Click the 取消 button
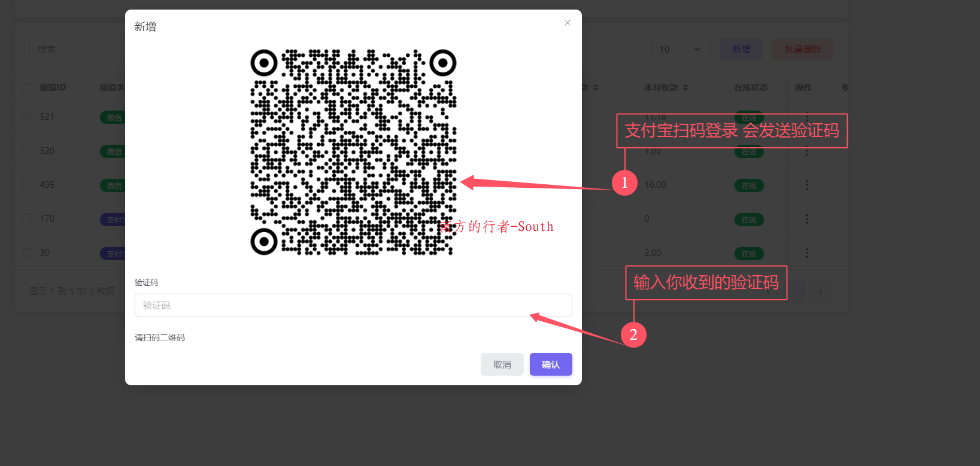Image resolution: width=980 pixels, height=466 pixels. (502, 364)
